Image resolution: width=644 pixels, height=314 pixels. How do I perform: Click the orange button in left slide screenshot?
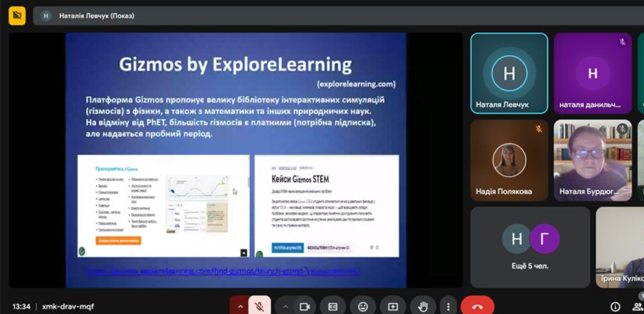(118, 241)
